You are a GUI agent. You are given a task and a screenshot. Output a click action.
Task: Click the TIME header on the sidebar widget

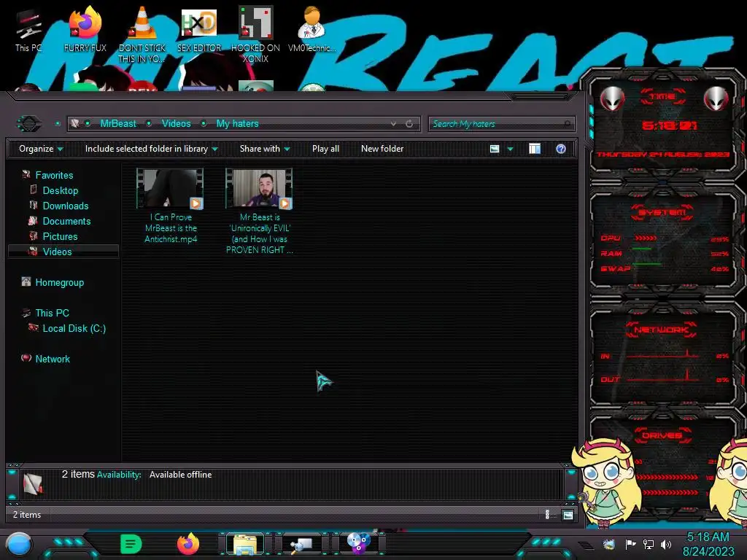click(x=662, y=97)
